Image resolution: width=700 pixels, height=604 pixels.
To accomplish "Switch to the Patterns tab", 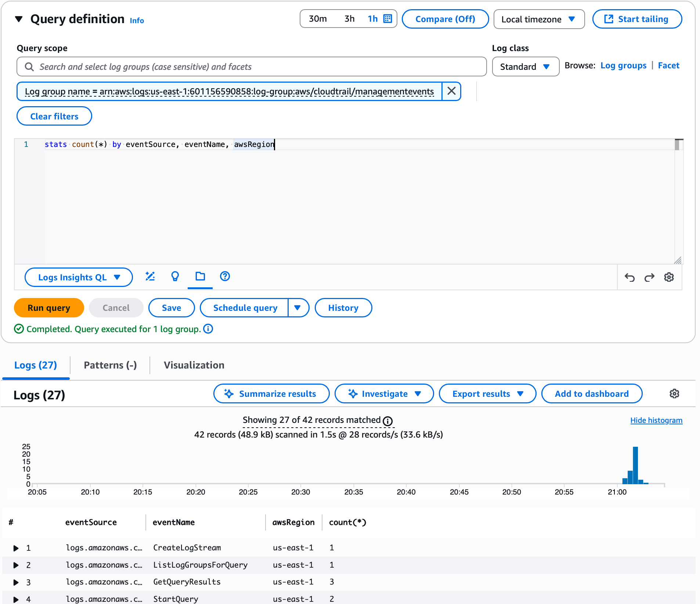I will [110, 365].
